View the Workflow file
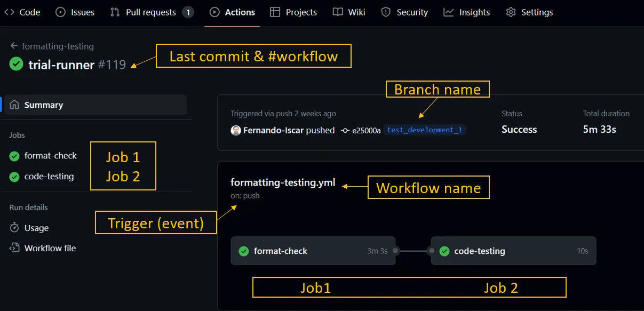This screenshot has width=644, height=311. [x=50, y=248]
